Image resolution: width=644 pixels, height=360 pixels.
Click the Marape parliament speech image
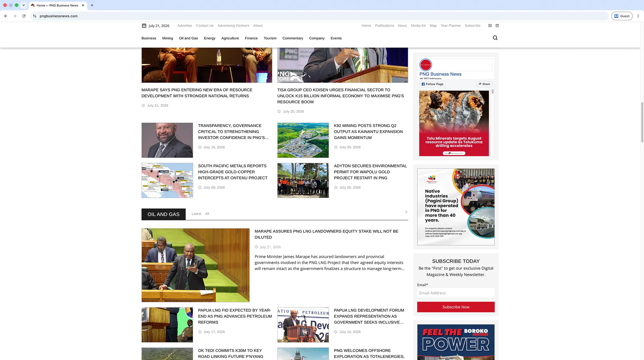(195, 265)
